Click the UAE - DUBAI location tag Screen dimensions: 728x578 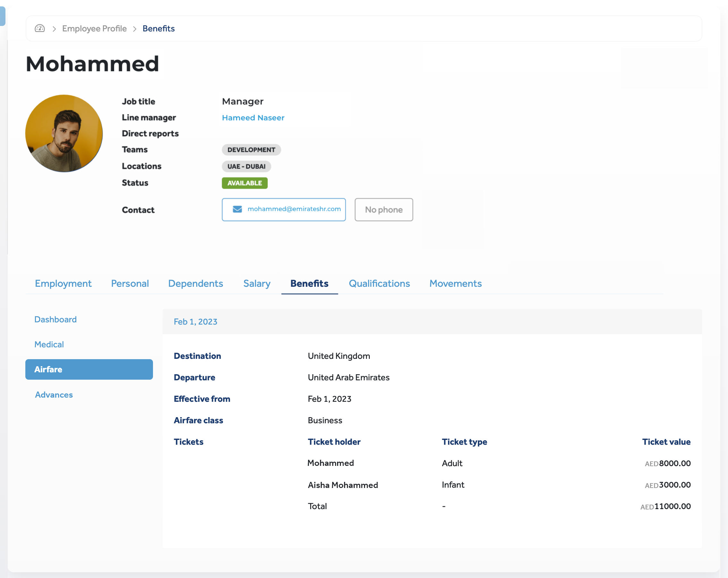[246, 166]
